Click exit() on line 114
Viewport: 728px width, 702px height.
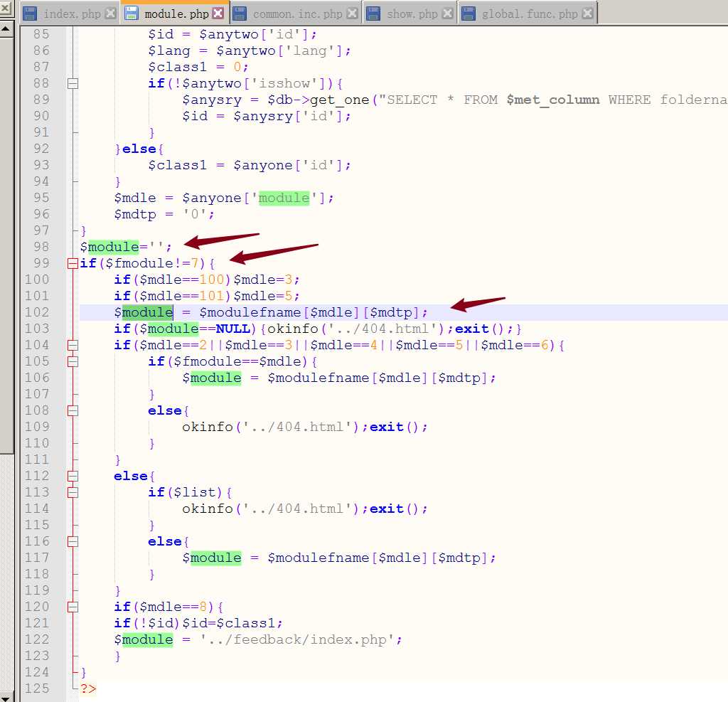(394, 509)
